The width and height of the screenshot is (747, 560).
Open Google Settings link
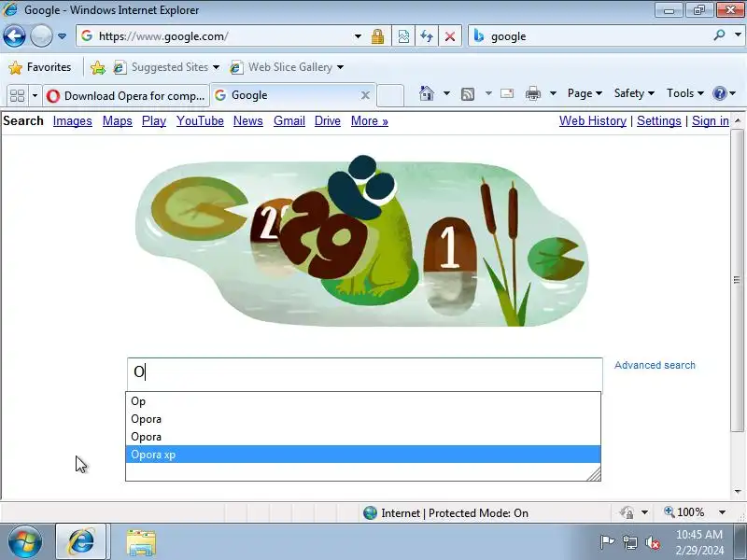pyautogui.click(x=659, y=121)
